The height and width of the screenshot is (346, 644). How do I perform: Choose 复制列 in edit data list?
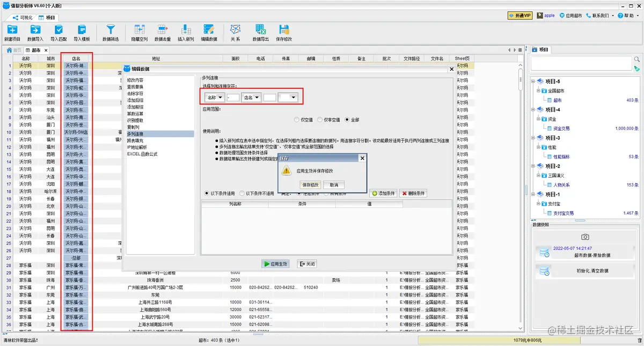pos(133,127)
